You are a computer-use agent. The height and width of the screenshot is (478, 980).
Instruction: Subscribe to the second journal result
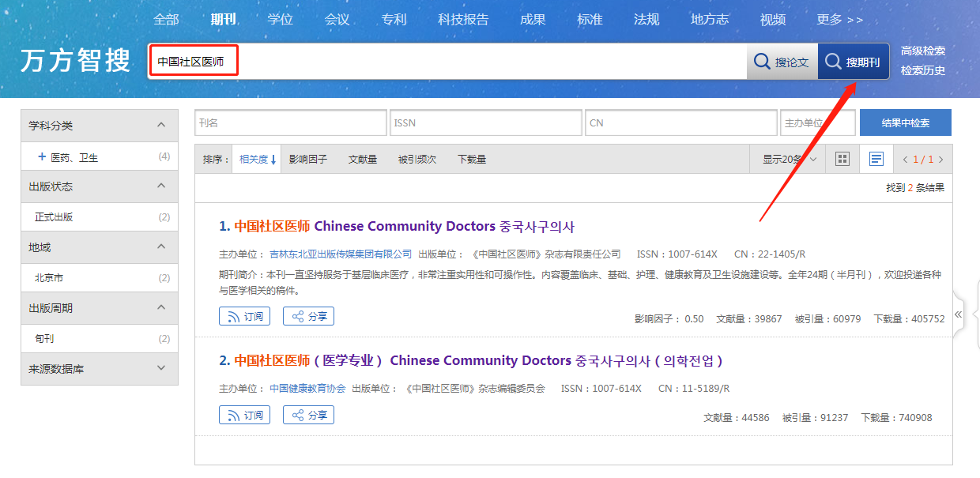(244, 415)
